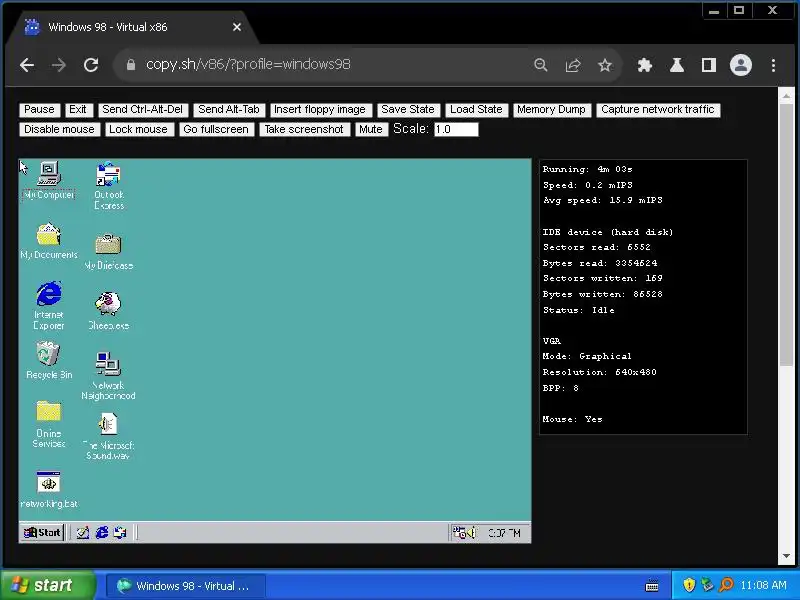The height and width of the screenshot is (600, 800).
Task: Click the Windows 98 taskbar clock
Action: (x=504, y=533)
